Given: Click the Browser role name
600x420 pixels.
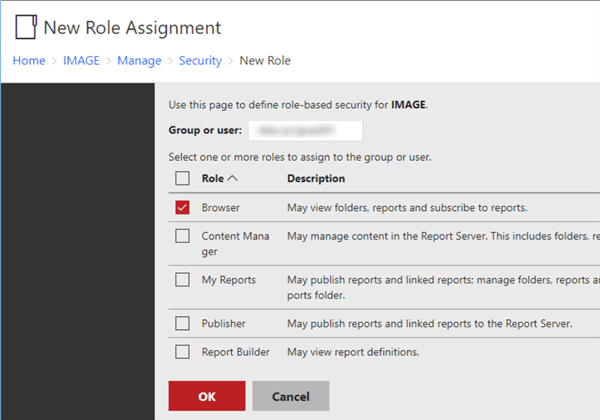Looking at the screenshot, I should point(221,208).
